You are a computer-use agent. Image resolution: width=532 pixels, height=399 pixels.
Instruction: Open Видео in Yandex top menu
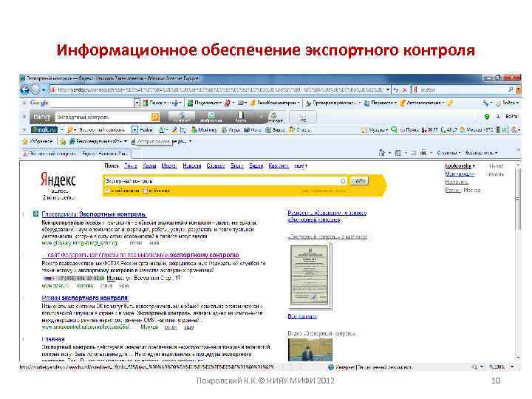256,166
